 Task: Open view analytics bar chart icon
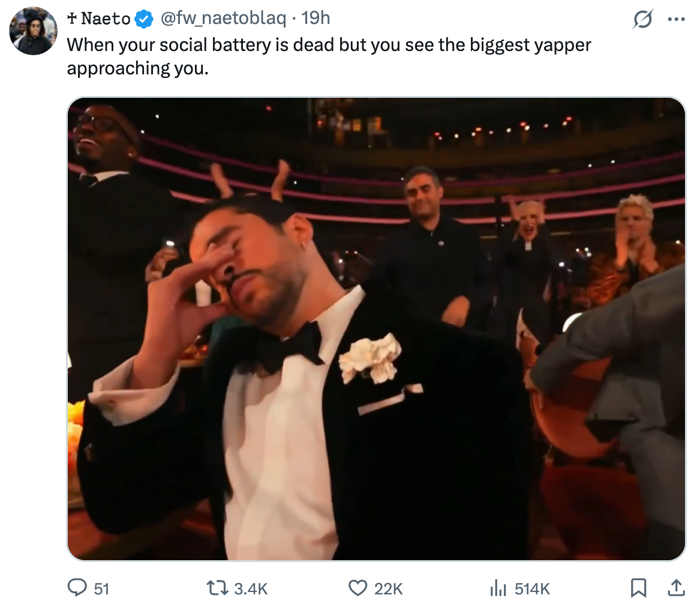coord(498,588)
